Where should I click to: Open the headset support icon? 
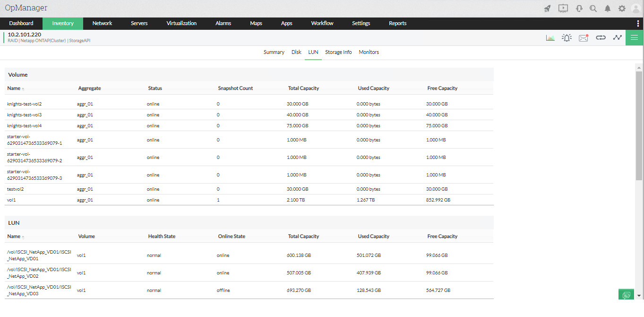click(x=579, y=9)
